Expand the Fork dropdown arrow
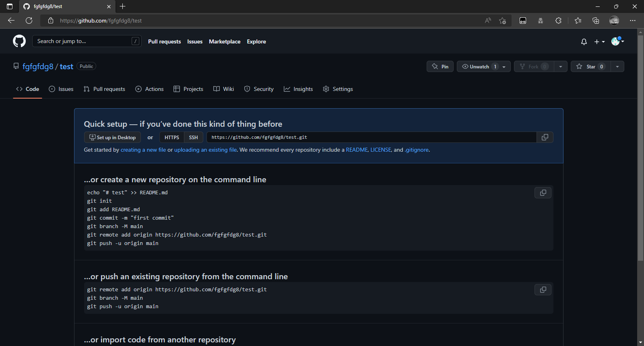This screenshot has width=644, height=346. (x=561, y=66)
